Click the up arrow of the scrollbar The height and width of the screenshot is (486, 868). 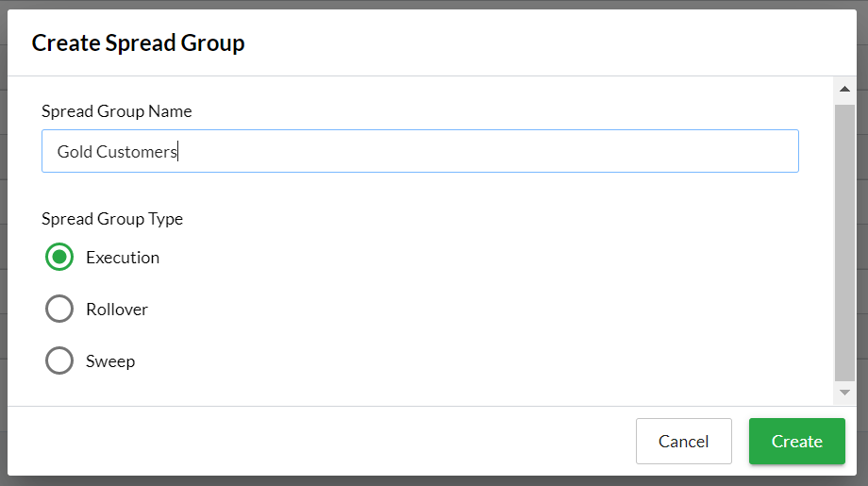point(844,90)
